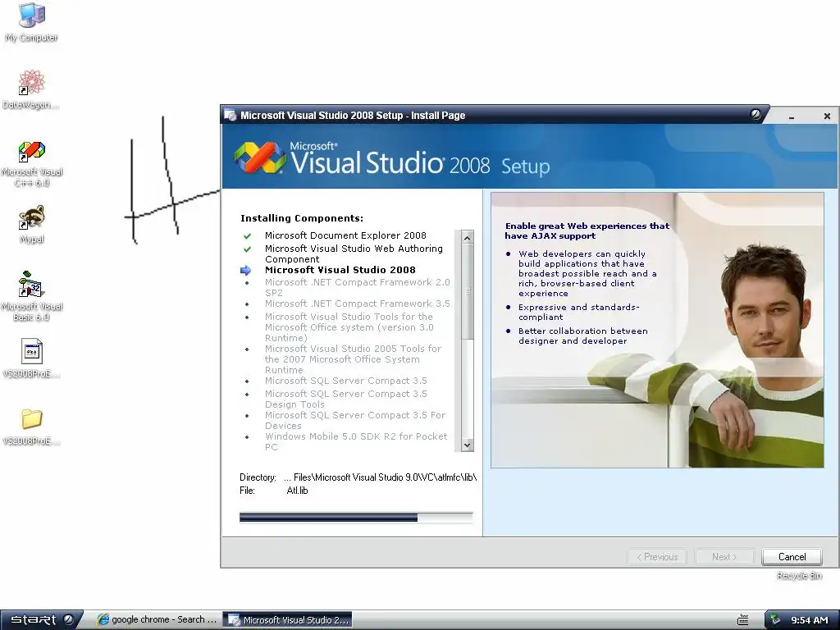Click system tray icon beside the clock

click(x=775, y=620)
